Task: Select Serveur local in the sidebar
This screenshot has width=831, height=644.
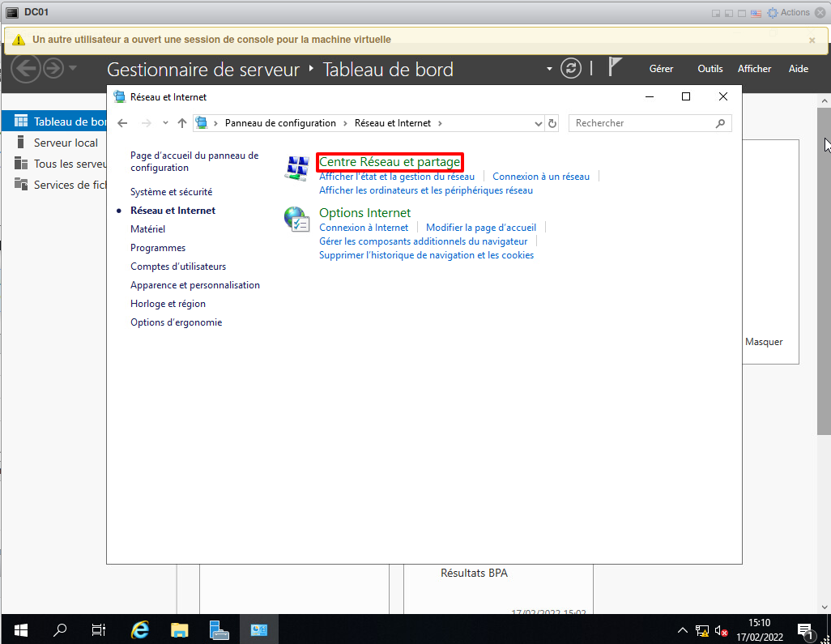Action: 66,143
